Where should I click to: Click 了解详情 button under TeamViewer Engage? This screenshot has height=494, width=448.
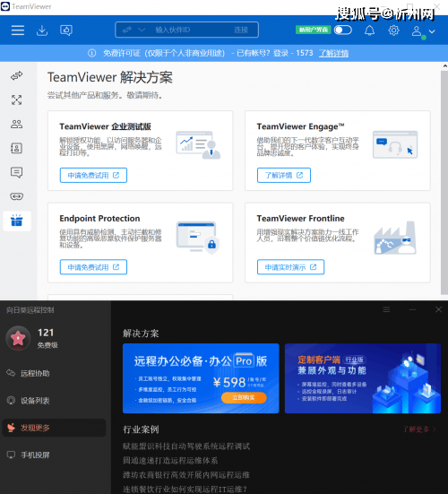284,175
